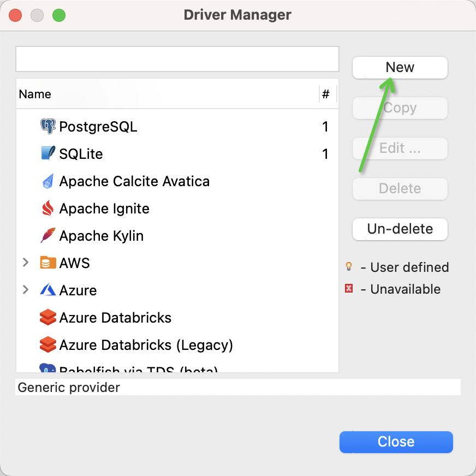Select the Apache Kylin driver row
The width and height of the screenshot is (476, 476).
pyautogui.click(x=177, y=236)
